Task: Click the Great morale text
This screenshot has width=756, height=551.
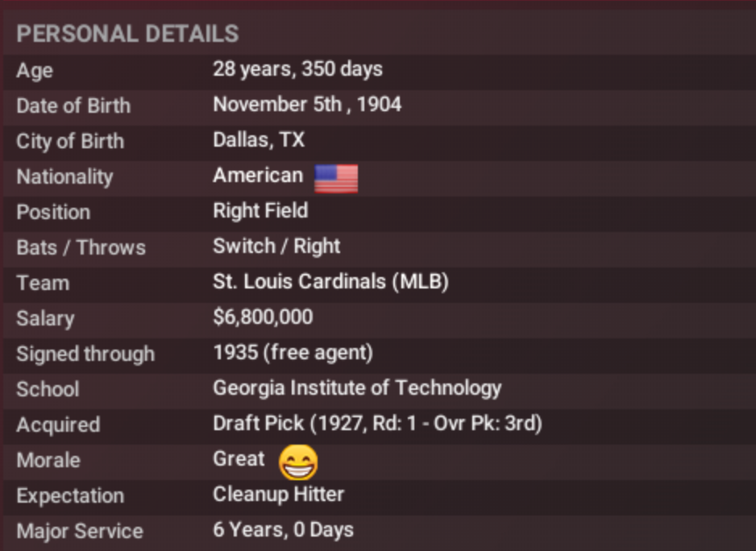Action: pos(239,459)
